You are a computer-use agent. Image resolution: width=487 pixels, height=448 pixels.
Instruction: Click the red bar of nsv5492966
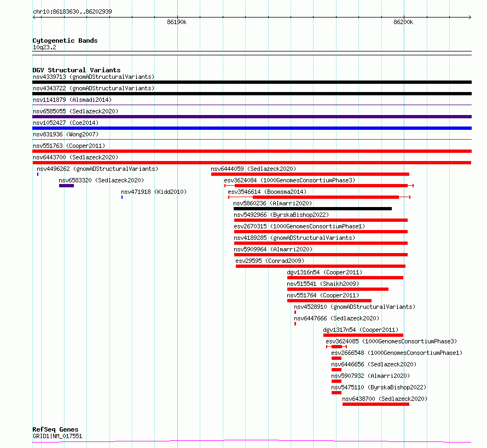pyautogui.click(x=321, y=220)
